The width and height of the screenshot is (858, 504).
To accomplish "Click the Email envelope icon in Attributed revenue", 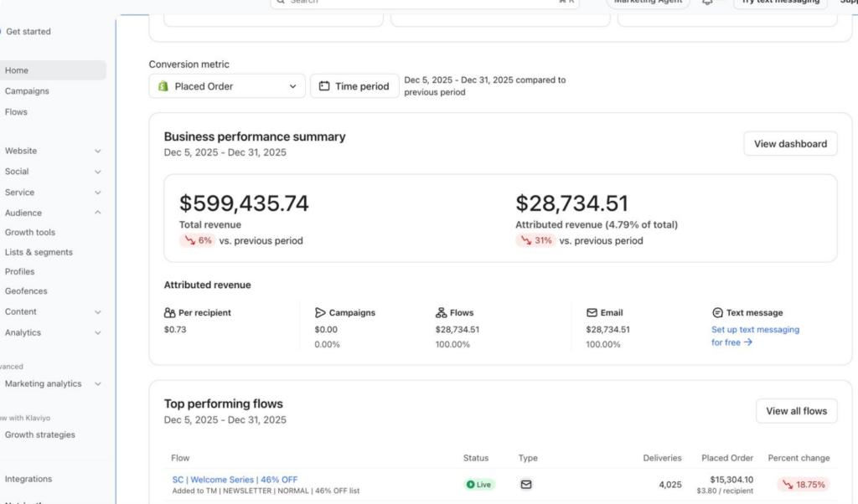I will click(x=592, y=312).
